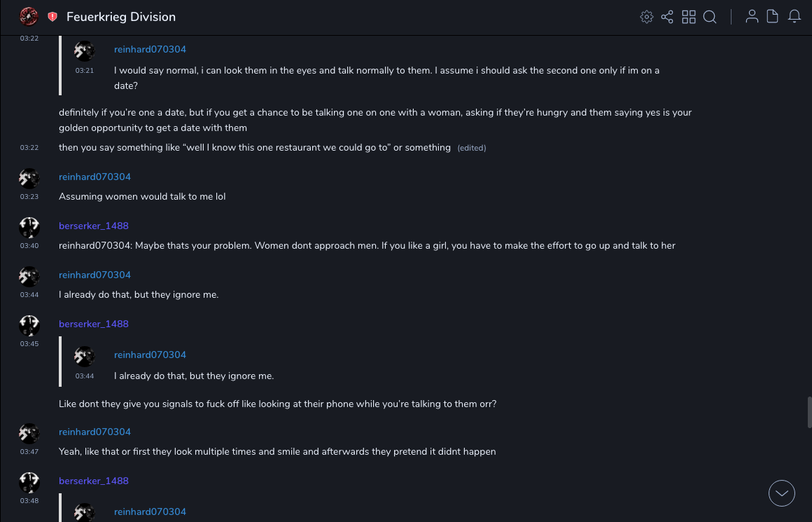Click the vertical scrollbar thumb
Viewport: 812px width, 522px height.
(x=809, y=412)
